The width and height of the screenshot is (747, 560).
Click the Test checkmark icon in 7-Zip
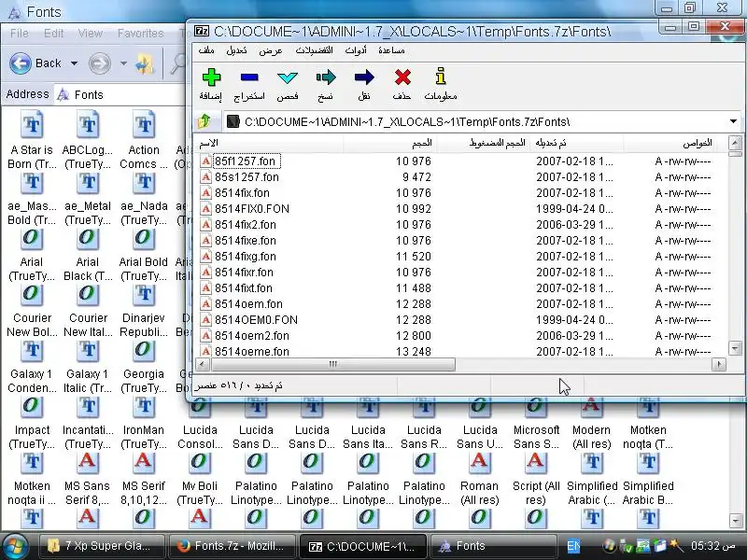(288, 77)
